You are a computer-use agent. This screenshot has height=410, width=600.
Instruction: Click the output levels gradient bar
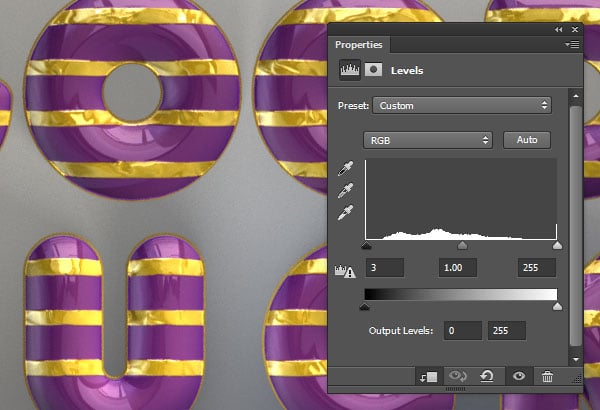tap(461, 294)
